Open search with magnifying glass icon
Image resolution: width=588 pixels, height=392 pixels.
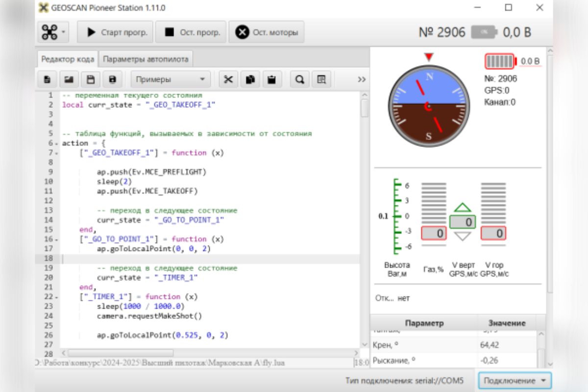(x=299, y=79)
